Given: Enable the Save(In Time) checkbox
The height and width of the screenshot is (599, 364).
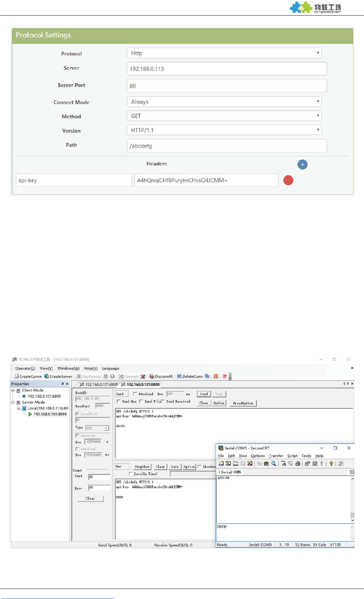Looking at the screenshot, I should [131, 474].
